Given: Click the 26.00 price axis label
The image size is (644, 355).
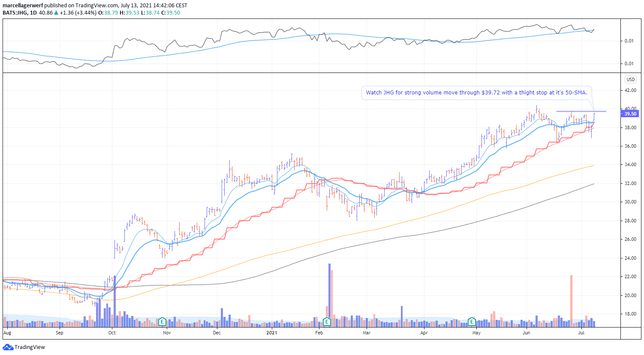Looking at the screenshot, I should click(x=630, y=239).
